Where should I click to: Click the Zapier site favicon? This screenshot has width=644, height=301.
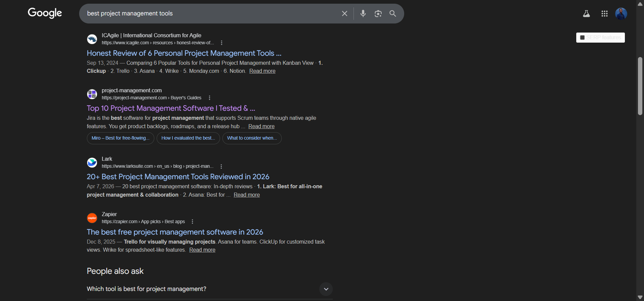pyautogui.click(x=92, y=218)
